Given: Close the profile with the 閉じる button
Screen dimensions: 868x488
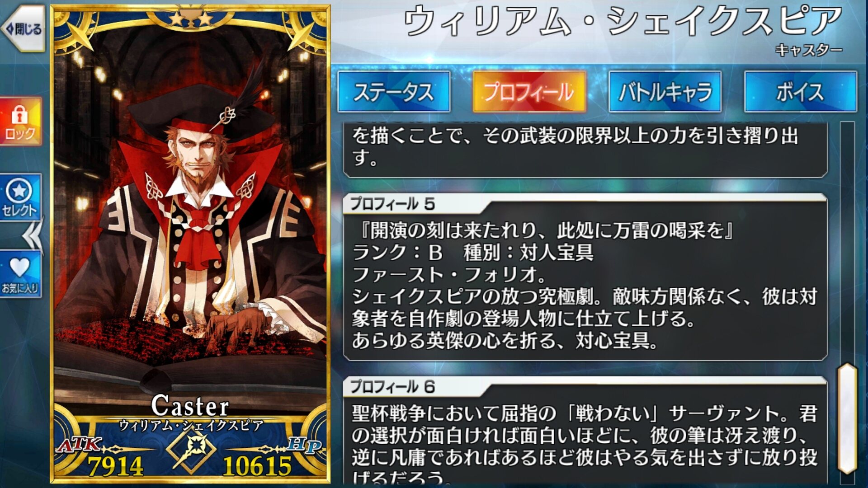Looking at the screenshot, I should [24, 29].
